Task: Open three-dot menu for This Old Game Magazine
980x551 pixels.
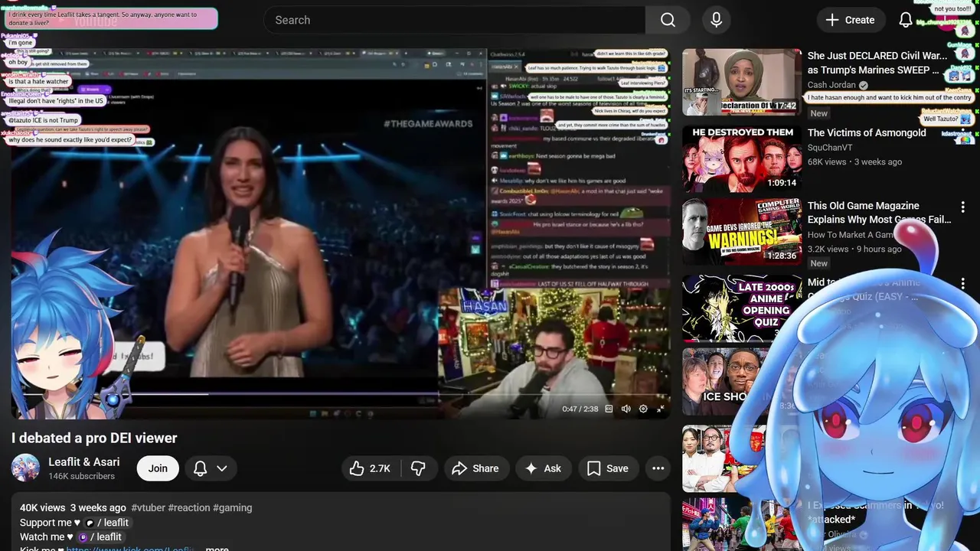Action: [x=963, y=207]
